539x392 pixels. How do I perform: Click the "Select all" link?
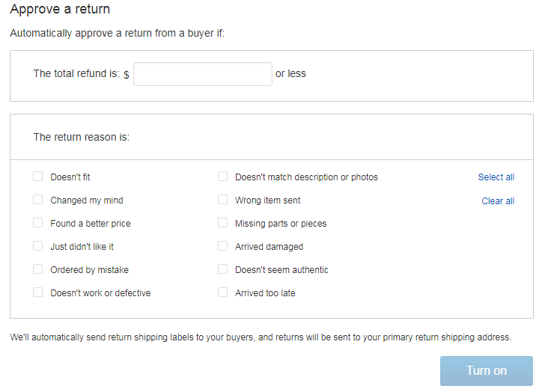496,177
